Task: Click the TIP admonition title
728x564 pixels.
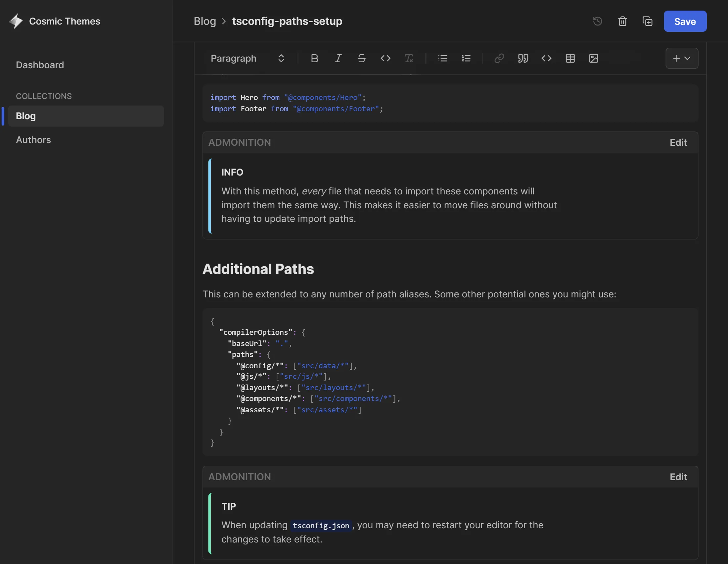Action: tap(229, 506)
